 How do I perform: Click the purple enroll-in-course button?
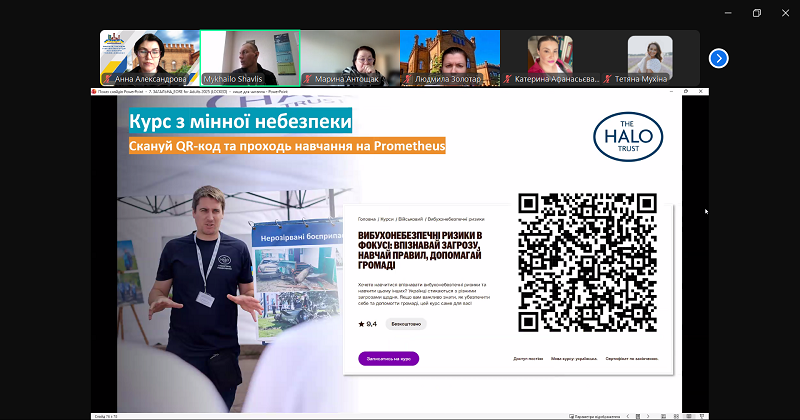(x=388, y=358)
